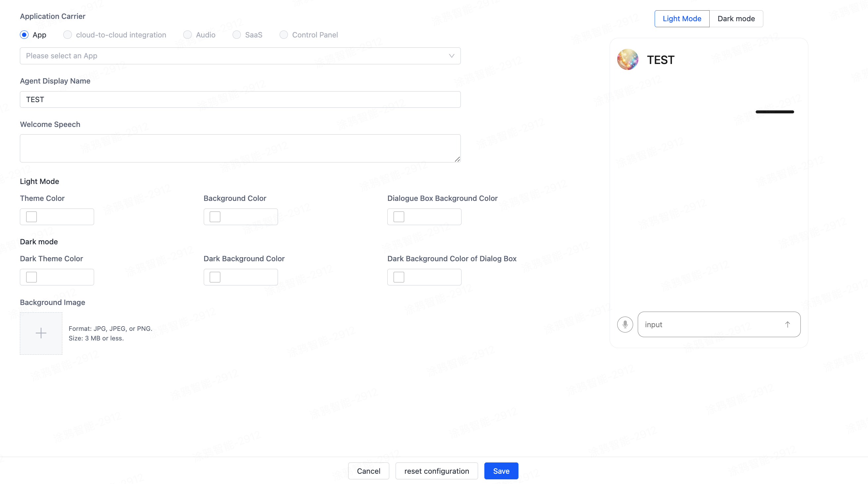Open the Please select an App dropdown

click(x=240, y=55)
